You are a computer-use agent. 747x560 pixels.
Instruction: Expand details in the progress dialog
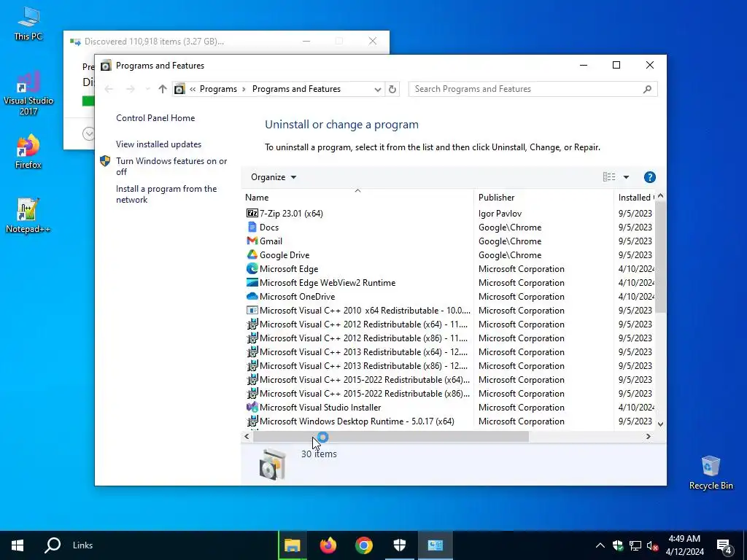click(x=88, y=134)
